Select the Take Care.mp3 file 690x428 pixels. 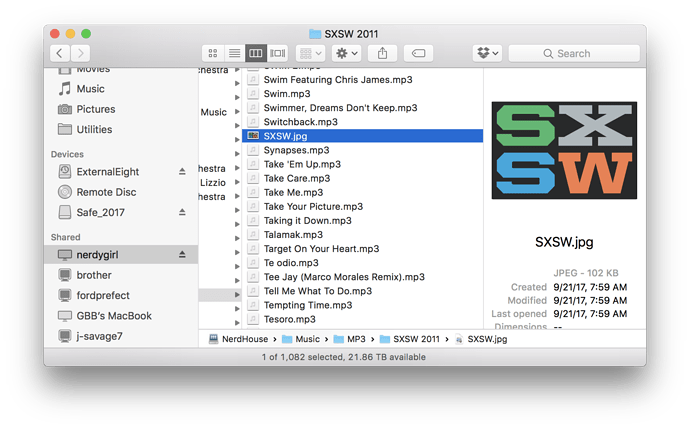click(363, 178)
